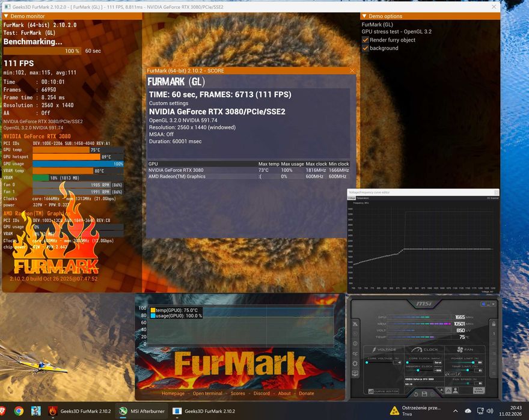Uncheck the background checkbox
529x420 pixels.
[365, 48]
